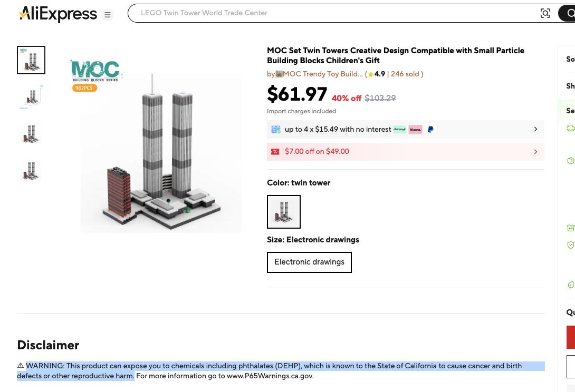This screenshot has height=392, width=575.
Task: Select the first product thumbnail
Action: [x=31, y=60]
